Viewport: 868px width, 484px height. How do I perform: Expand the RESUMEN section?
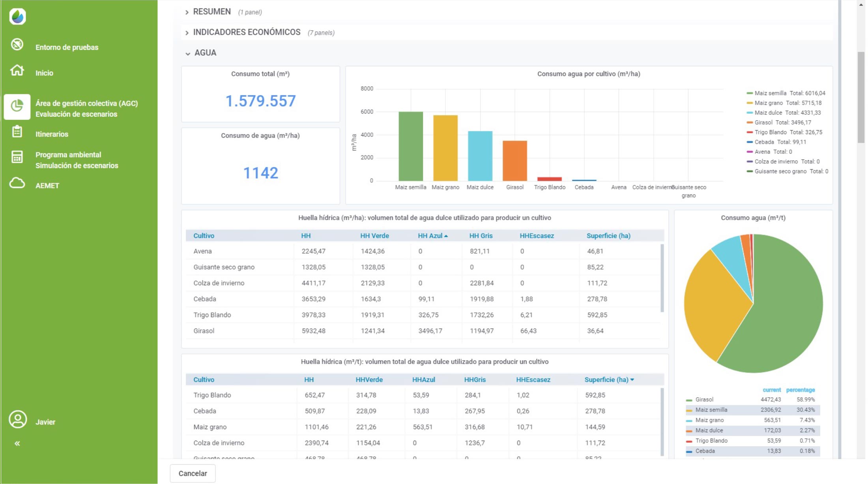pos(211,12)
